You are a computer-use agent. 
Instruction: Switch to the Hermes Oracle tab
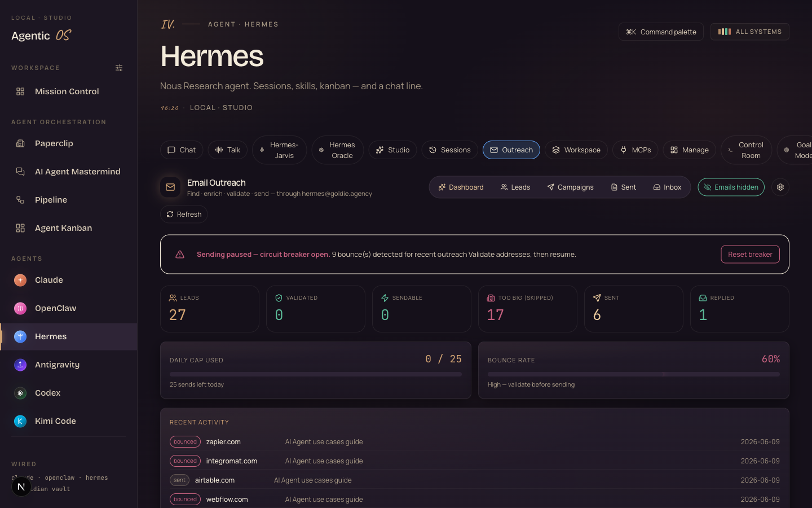[337, 150]
